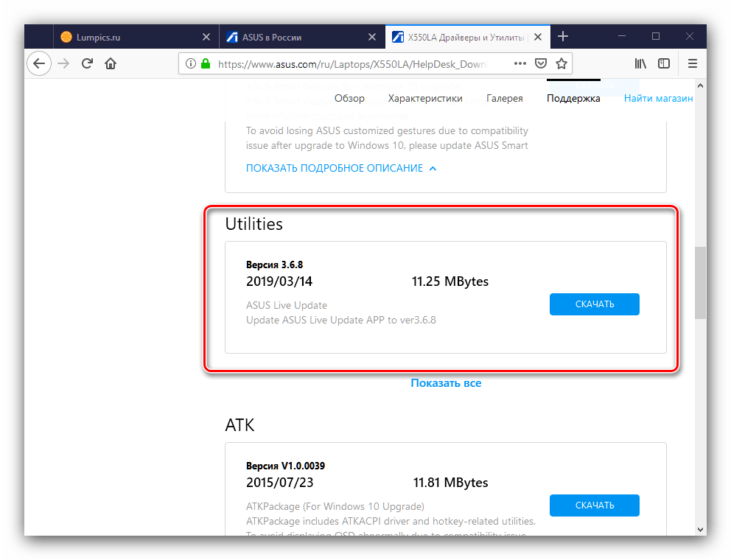Viewport: 731px width, 560px height.
Task: Go to the browser home page
Action: (111, 64)
